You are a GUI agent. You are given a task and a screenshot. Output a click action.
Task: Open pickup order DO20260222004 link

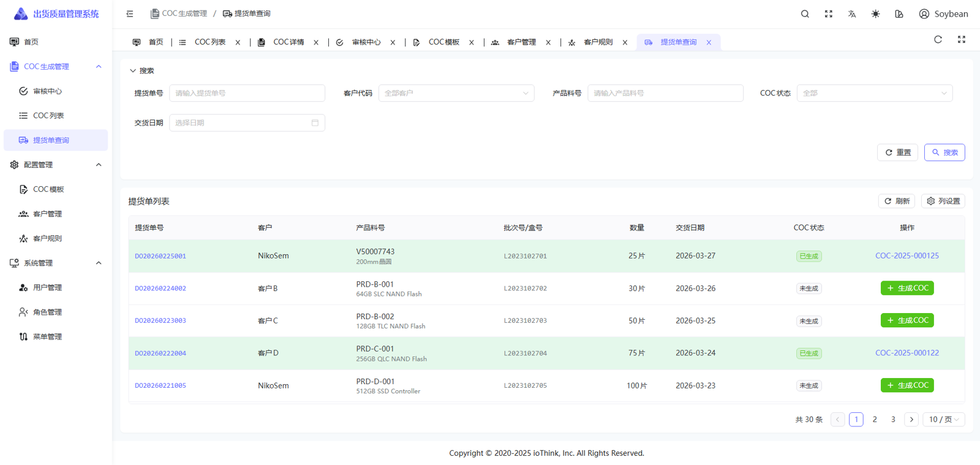(160, 353)
